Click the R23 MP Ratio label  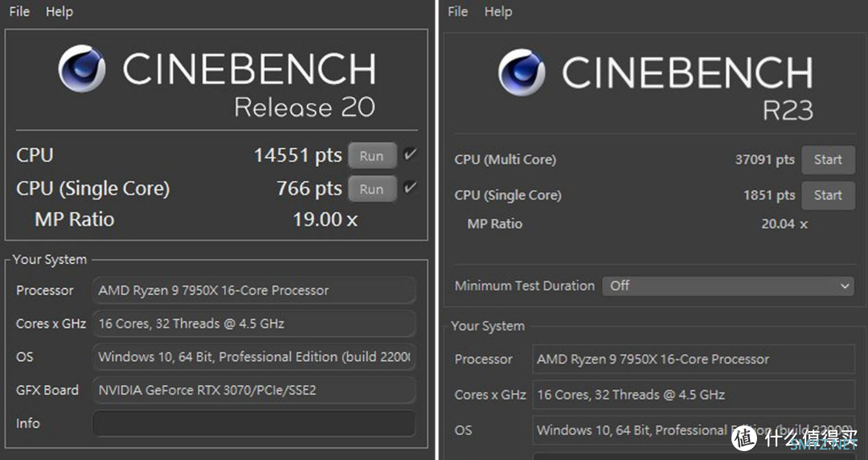495,224
